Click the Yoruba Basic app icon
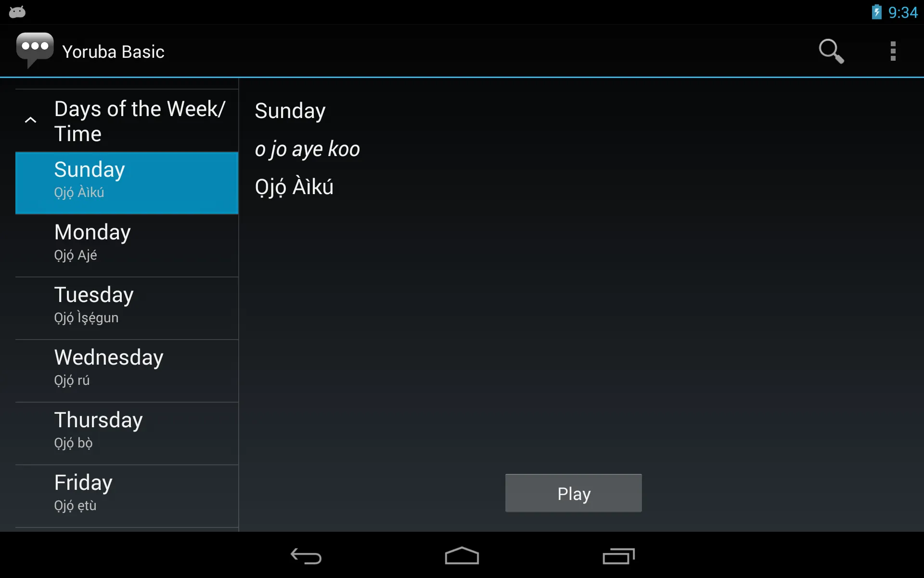 (x=35, y=51)
